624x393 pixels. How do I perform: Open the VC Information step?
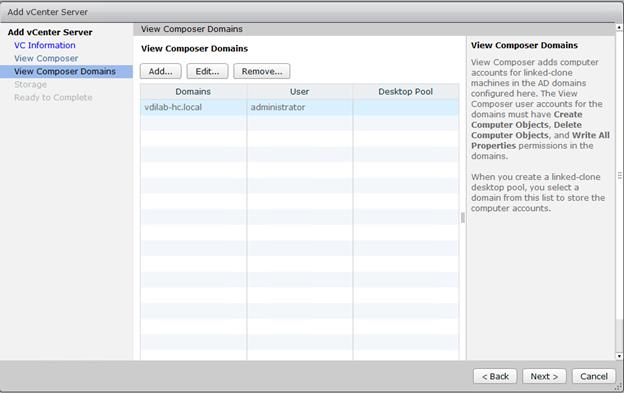click(x=45, y=45)
